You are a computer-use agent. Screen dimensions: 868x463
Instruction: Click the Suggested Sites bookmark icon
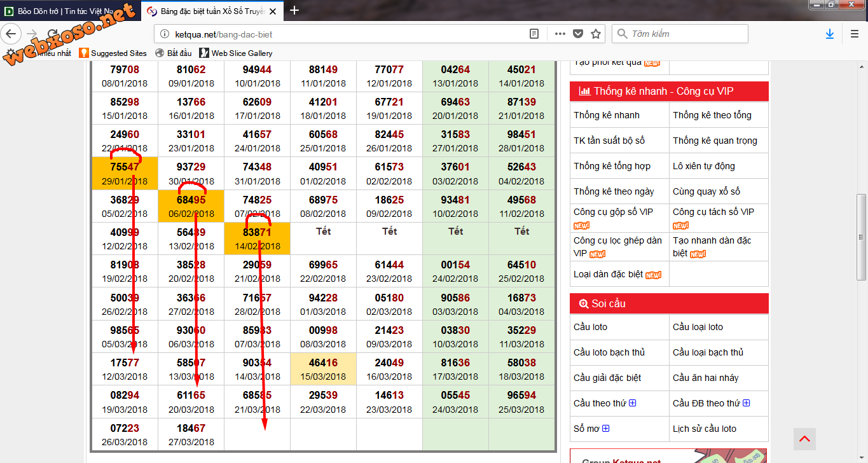(x=83, y=53)
